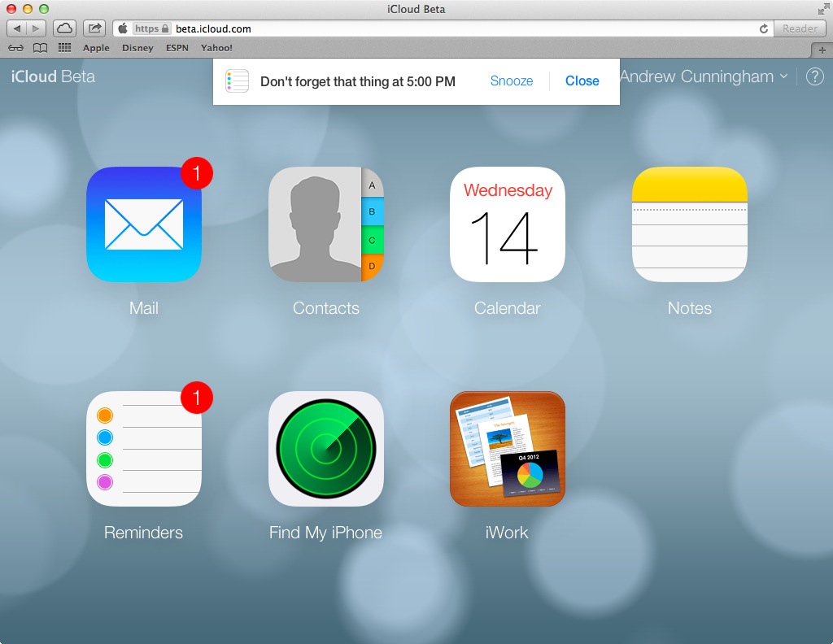Open the iWork app icon
This screenshot has height=644, width=833.
pyautogui.click(x=508, y=449)
